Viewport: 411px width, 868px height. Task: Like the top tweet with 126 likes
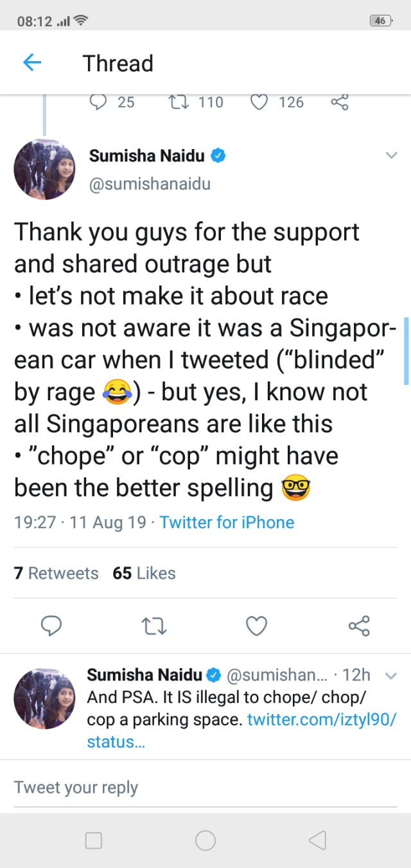tap(259, 102)
